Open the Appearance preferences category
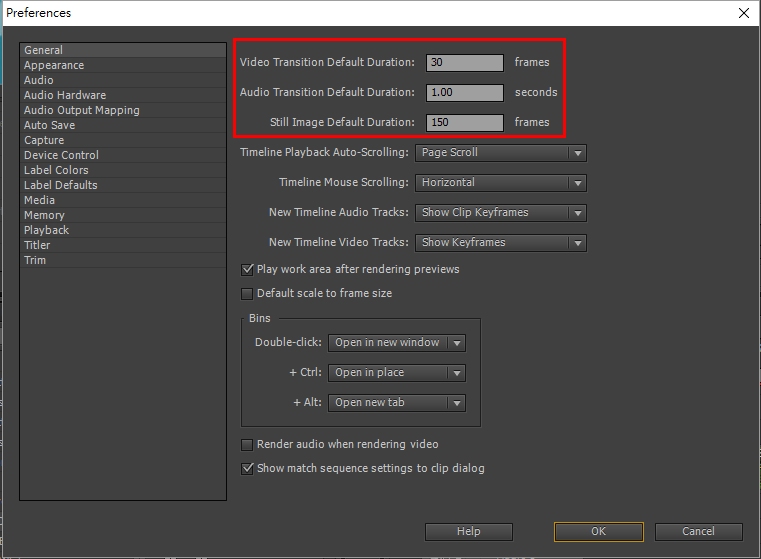 tap(123, 65)
